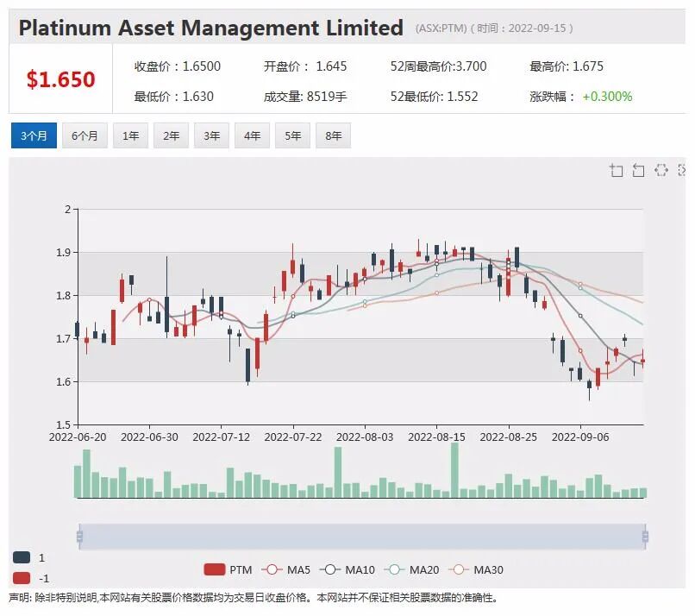The height and width of the screenshot is (616, 695).
Task: Click the 收盘价：1.6500 value
Action: tap(178, 66)
